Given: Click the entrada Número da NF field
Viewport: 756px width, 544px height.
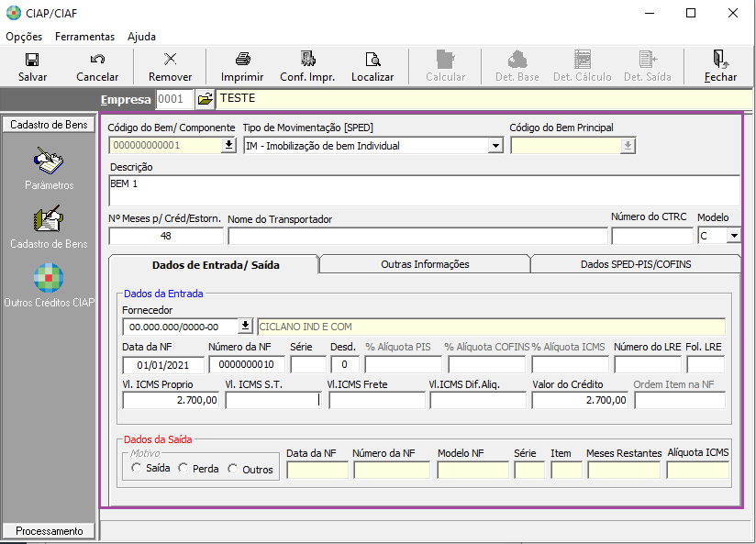Looking at the screenshot, I should coord(247,364).
